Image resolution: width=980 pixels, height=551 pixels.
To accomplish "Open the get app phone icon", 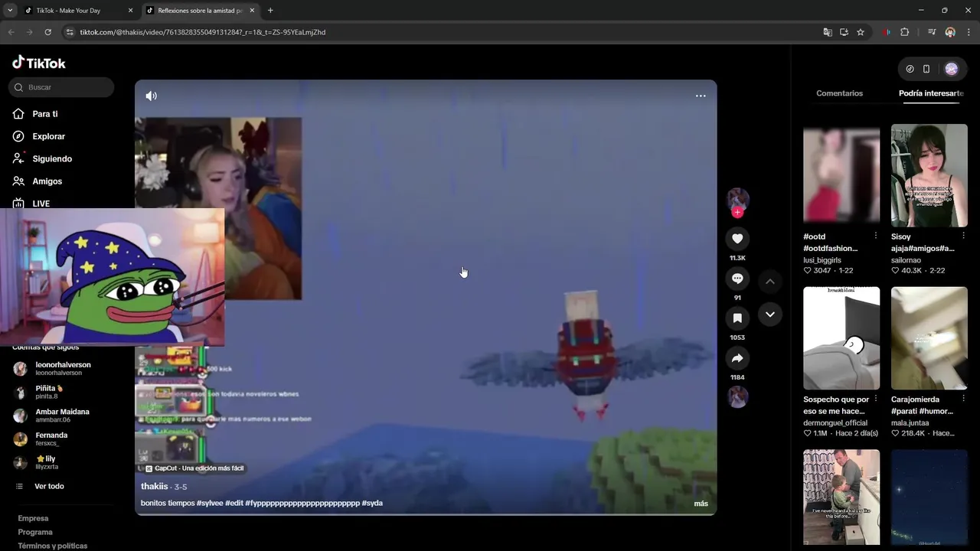I will coord(926,69).
